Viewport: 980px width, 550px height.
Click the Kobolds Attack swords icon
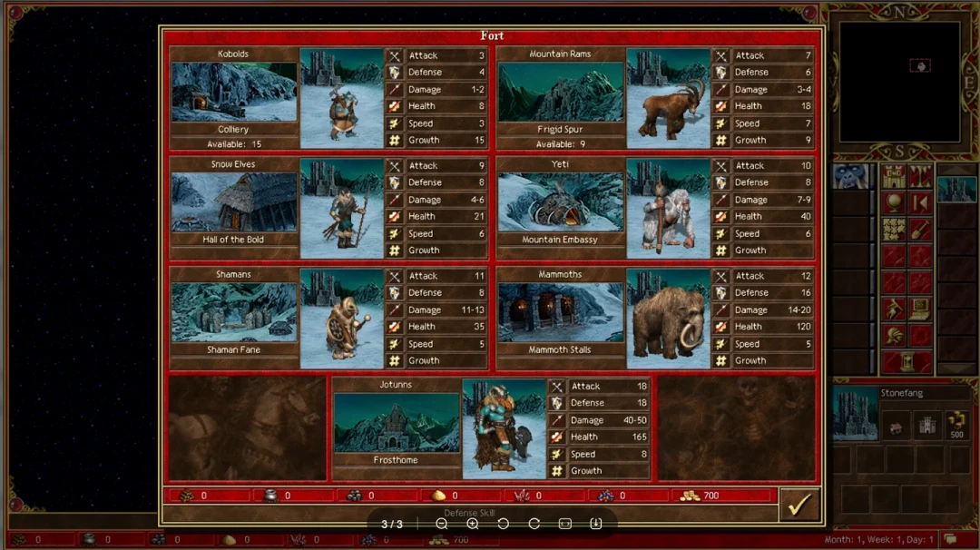coord(395,55)
